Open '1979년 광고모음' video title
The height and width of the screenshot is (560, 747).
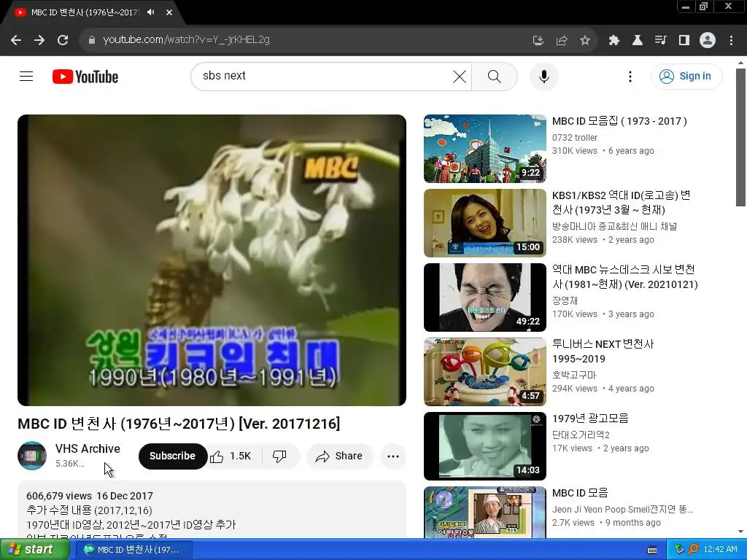590,418
